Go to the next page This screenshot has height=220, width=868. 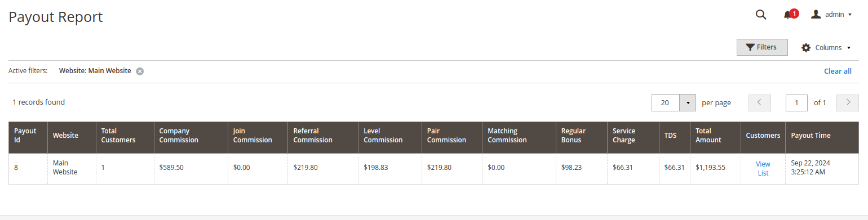(848, 103)
